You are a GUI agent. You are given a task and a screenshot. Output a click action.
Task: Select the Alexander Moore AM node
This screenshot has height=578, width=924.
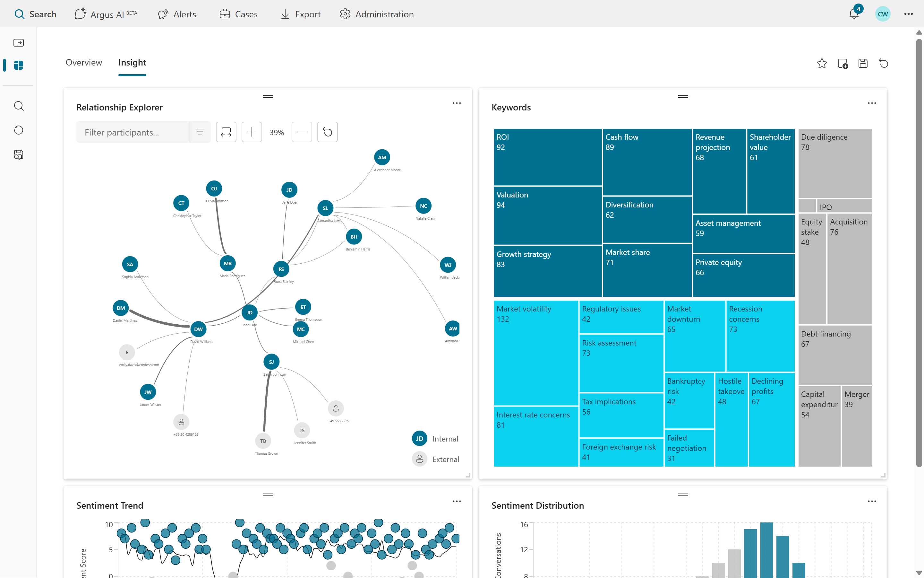[382, 157]
